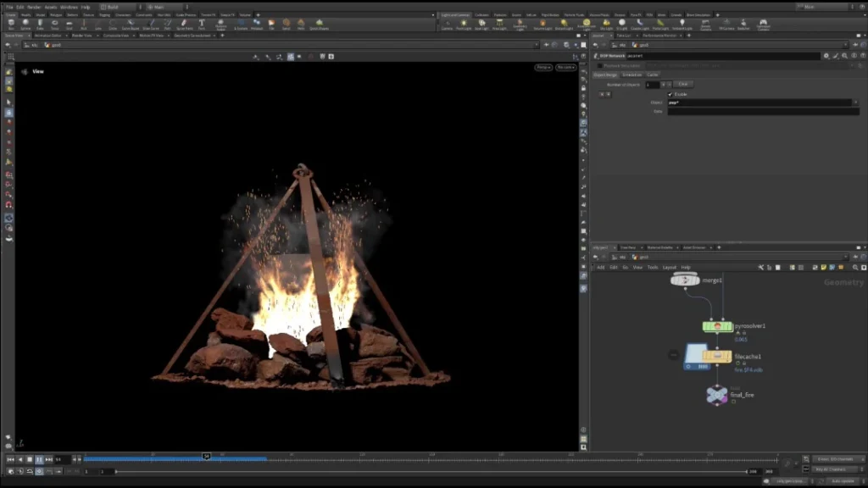Open the parameter pane gear settings icon
This screenshot has width=868, height=488.
(x=826, y=56)
